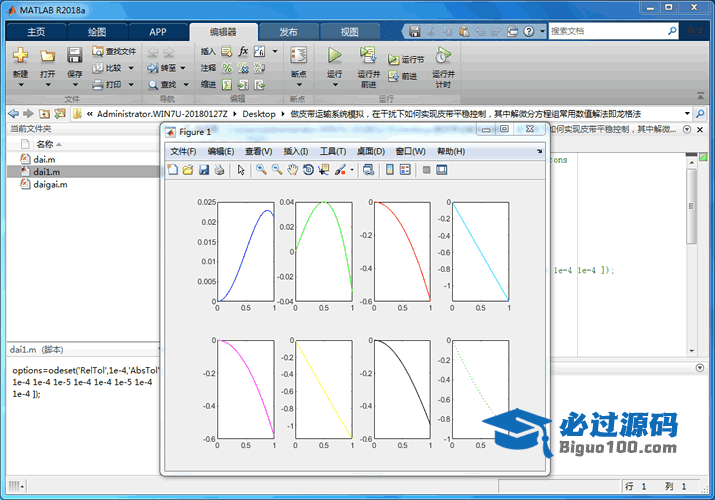Viewport: 715px width, 500px height.
Task: Open Figure 1 Window menu
Action: point(410,151)
